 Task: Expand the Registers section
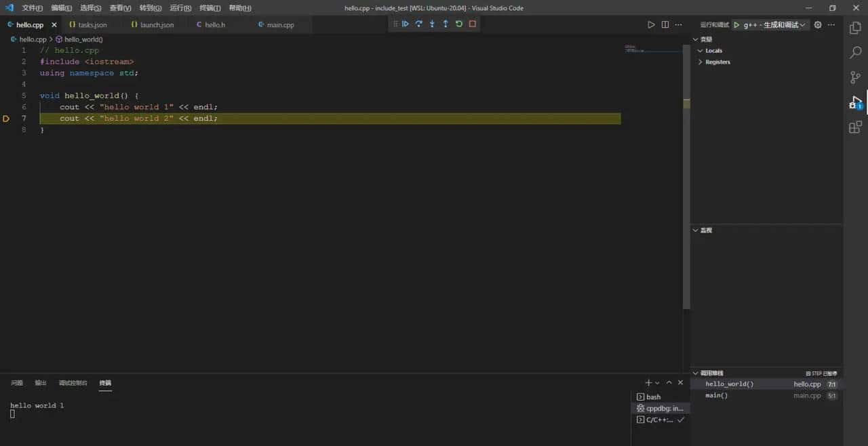(x=701, y=62)
